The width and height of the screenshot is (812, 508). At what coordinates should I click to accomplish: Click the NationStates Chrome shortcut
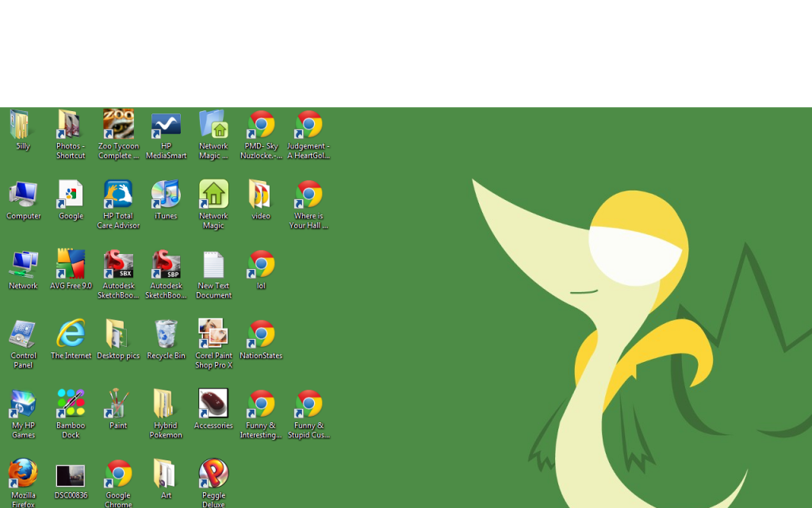click(x=261, y=335)
